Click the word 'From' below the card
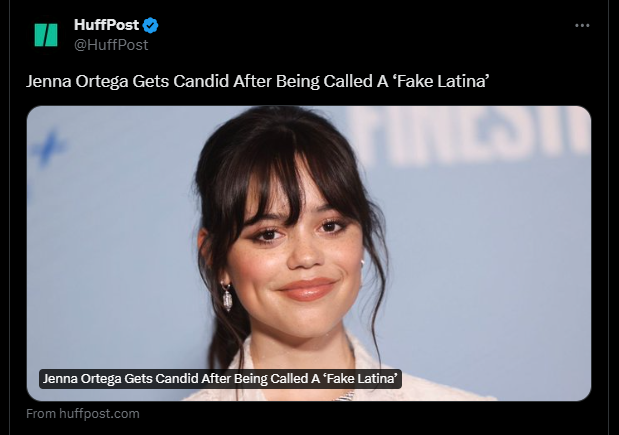This screenshot has height=435, width=619. pos(41,414)
